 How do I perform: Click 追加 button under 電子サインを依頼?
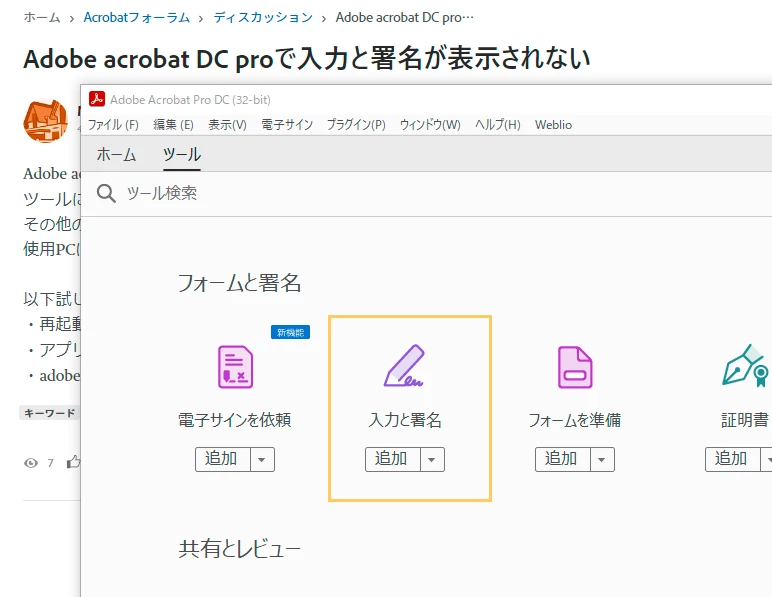coord(223,460)
